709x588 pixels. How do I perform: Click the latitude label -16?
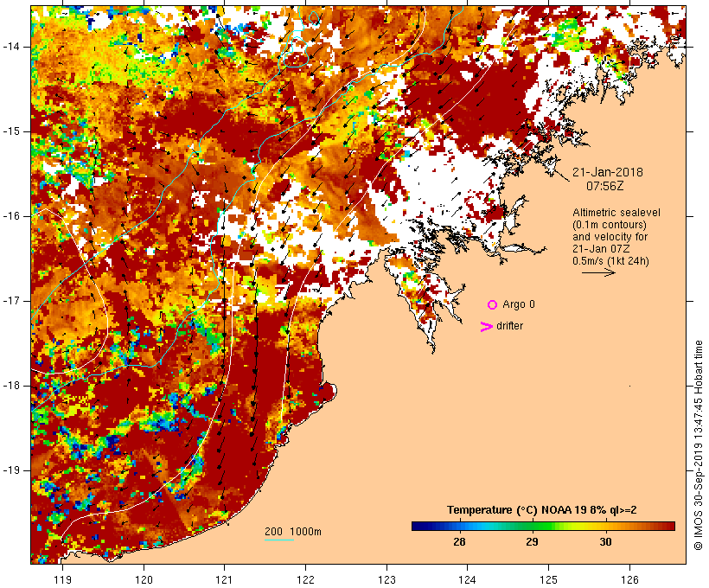pyautogui.click(x=10, y=216)
